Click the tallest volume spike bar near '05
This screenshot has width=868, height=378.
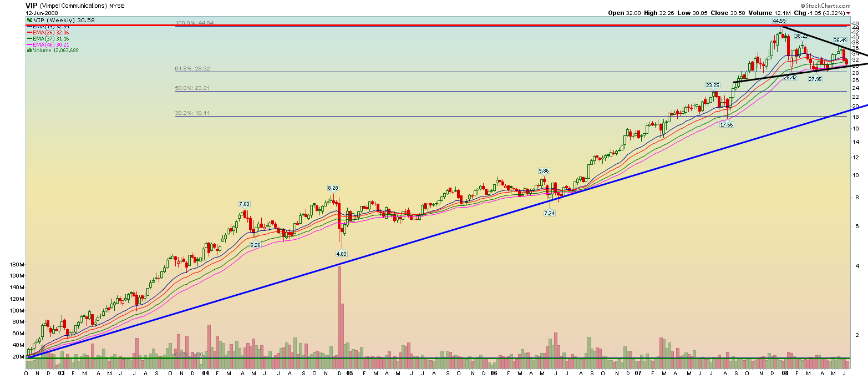point(339,317)
